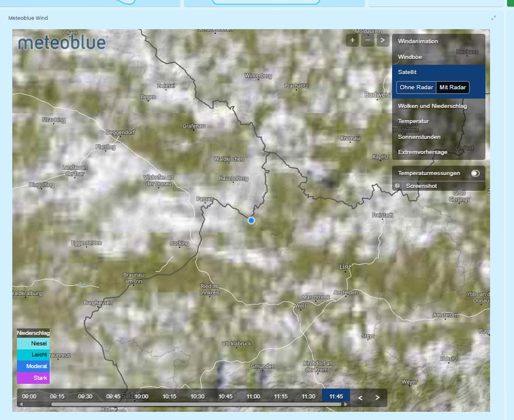Zoom in with the plus button
Screen dimensions: 514x420
[352, 40]
